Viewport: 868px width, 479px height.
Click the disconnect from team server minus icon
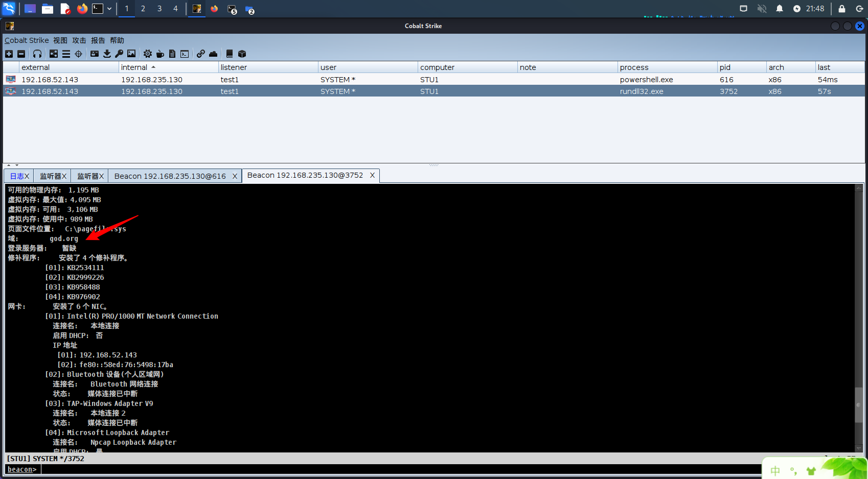(21, 54)
